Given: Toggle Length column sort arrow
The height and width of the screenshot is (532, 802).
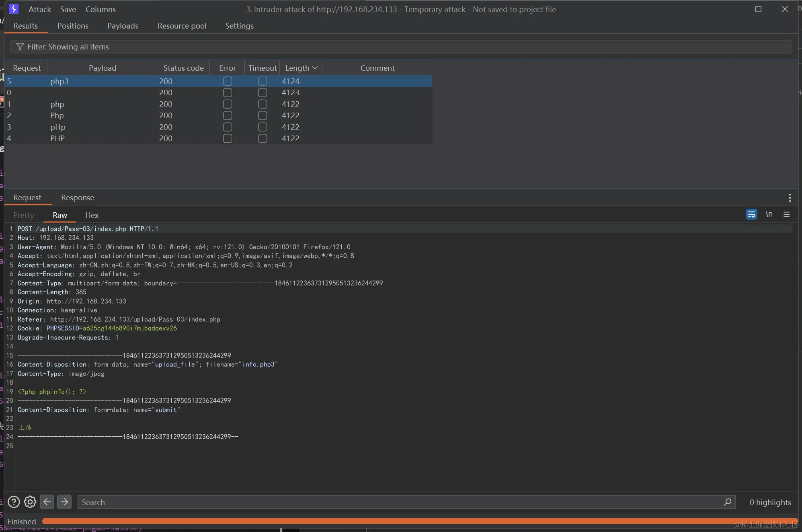Looking at the screenshot, I should pos(315,68).
